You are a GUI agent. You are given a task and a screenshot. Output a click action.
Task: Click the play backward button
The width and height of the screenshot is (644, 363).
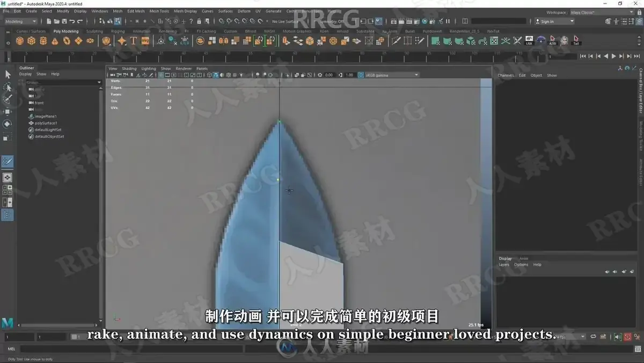pyautogui.click(x=606, y=56)
